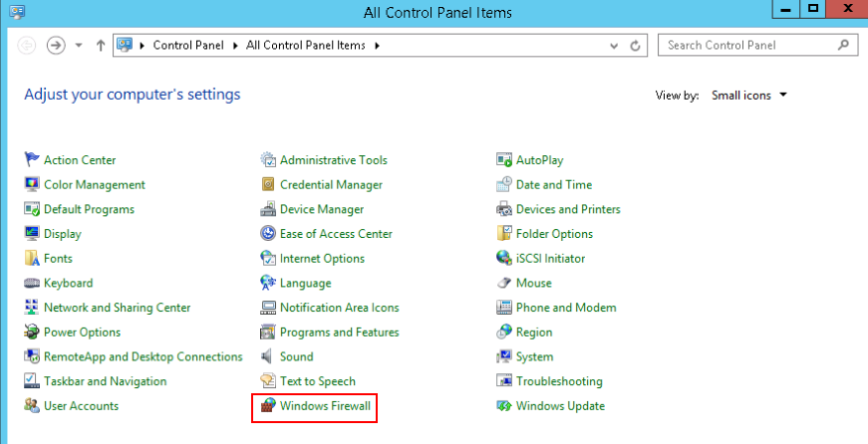Screen dimensions: 868x444
Task: Open the Windows Firewall link
Action: click(325, 406)
